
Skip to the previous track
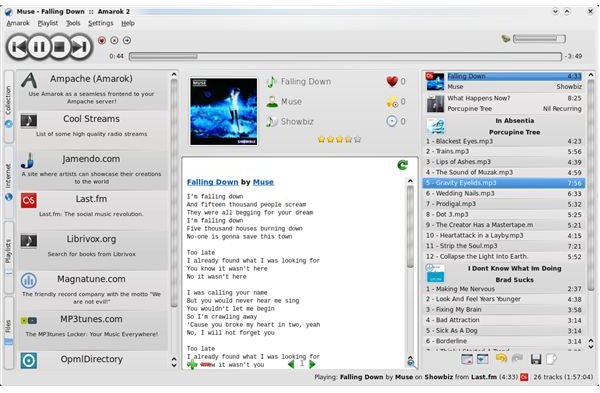click(x=18, y=47)
